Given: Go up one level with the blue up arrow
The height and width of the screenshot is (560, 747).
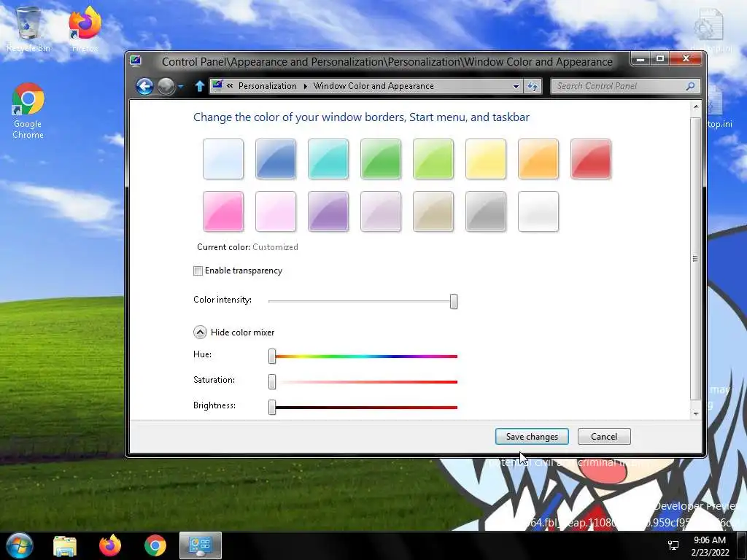Looking at the screenshot, I should tap(200, 86).
